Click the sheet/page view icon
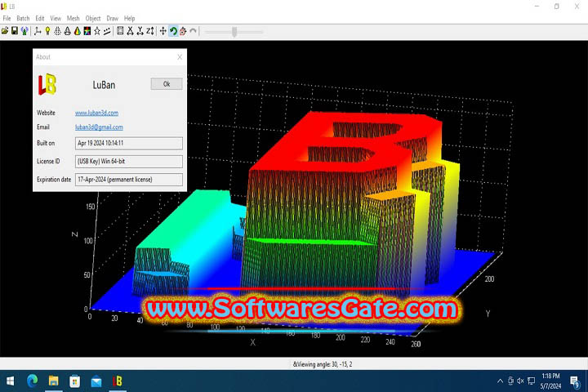588x392 pixels. (x=120, y=31)
